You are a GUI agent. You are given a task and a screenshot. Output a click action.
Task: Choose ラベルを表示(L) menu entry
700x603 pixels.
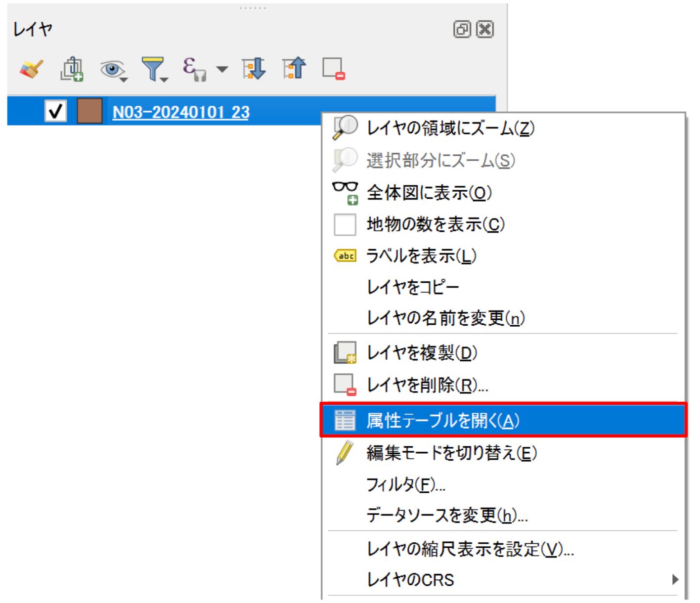(503, 256)
